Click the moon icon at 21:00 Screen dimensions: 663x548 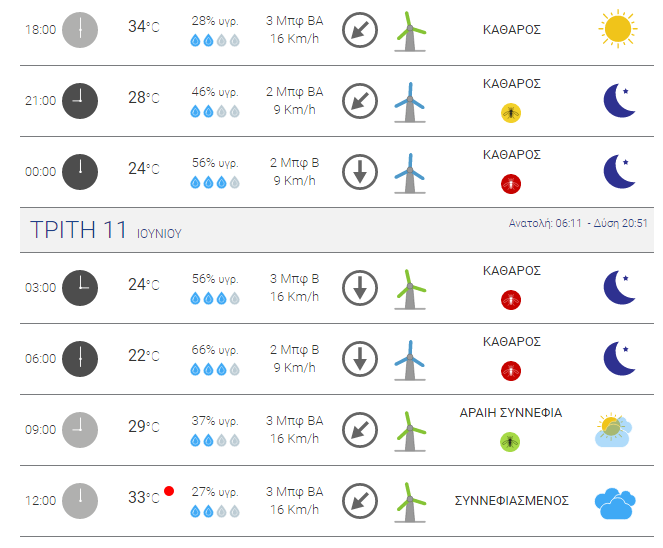coord(619,101)
